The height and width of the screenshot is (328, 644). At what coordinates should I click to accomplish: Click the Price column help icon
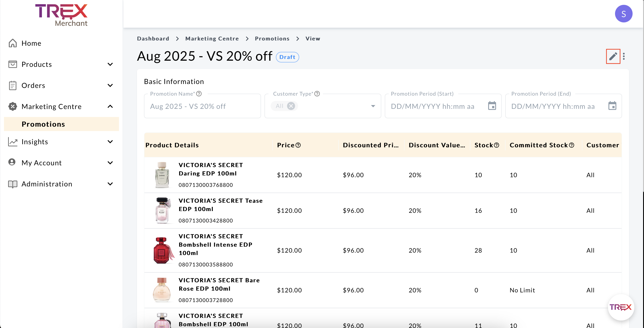point(298,145)
